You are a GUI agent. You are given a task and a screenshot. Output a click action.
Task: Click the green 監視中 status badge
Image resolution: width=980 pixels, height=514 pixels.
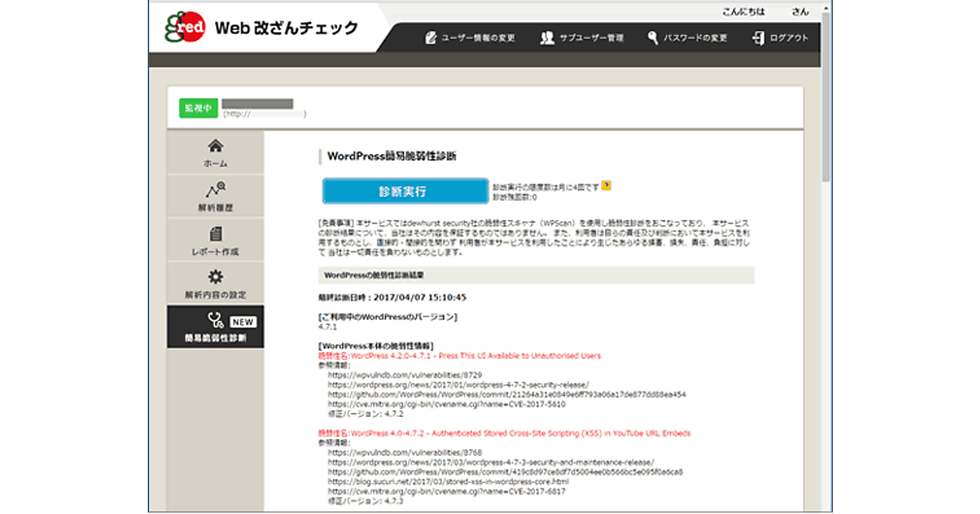pyautogui.click(x=198, y=108)
